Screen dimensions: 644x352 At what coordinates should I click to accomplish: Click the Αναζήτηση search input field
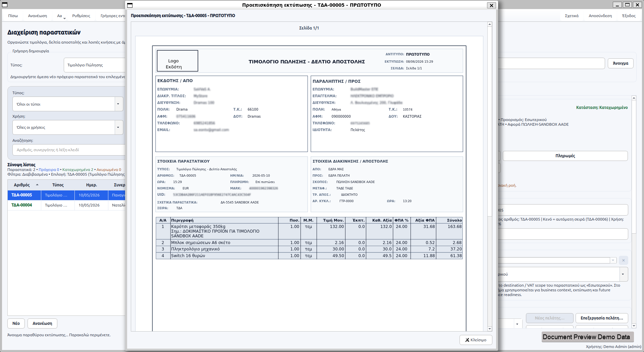click(69, 150)
